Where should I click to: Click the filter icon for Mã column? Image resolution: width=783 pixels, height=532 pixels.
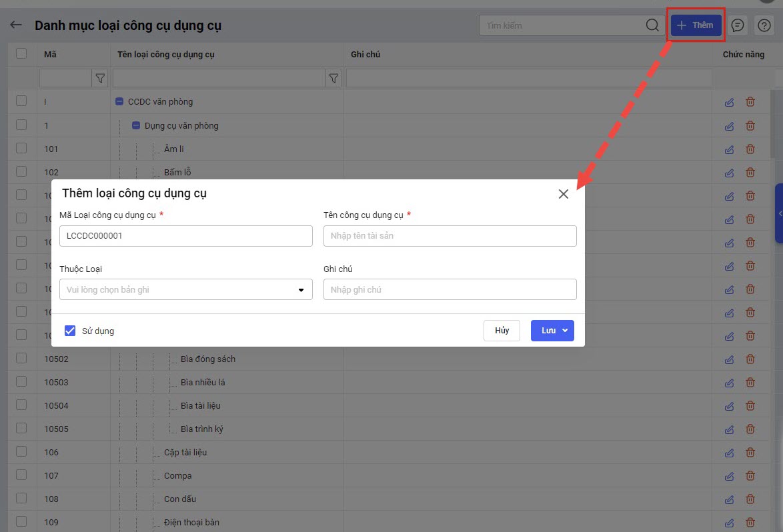pyautogui.click(x=100, y=79)
